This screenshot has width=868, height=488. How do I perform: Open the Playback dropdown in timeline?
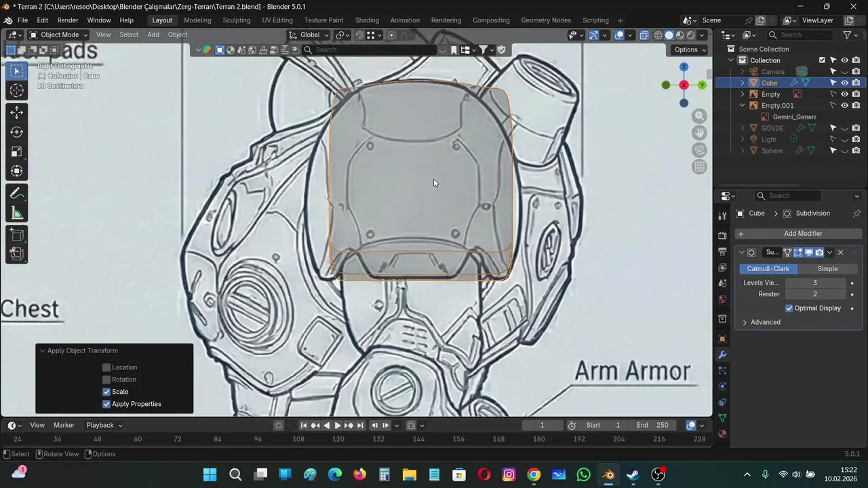tap(104, 426)
